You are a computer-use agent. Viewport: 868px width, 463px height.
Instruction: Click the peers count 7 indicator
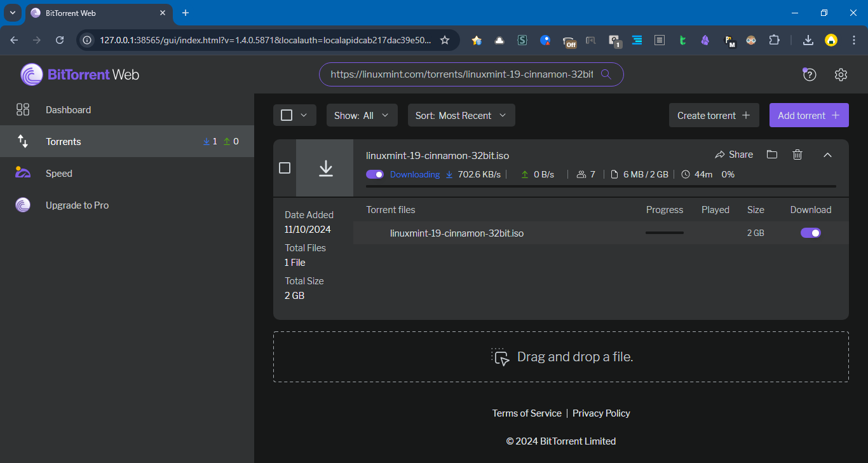point(586,174)
